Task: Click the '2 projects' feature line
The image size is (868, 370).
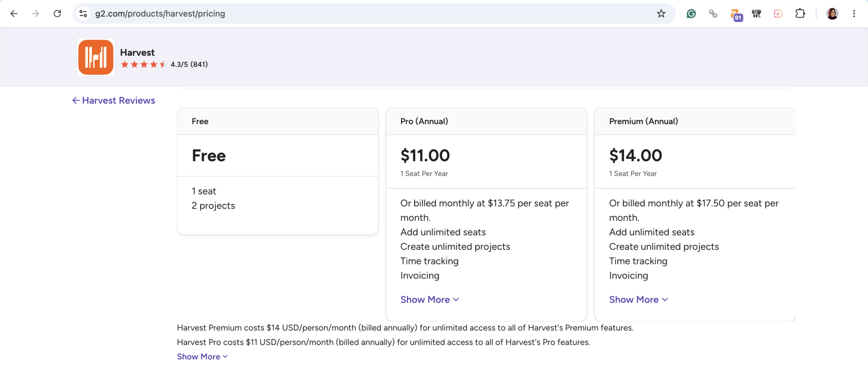Action: [x=213, y=206]
